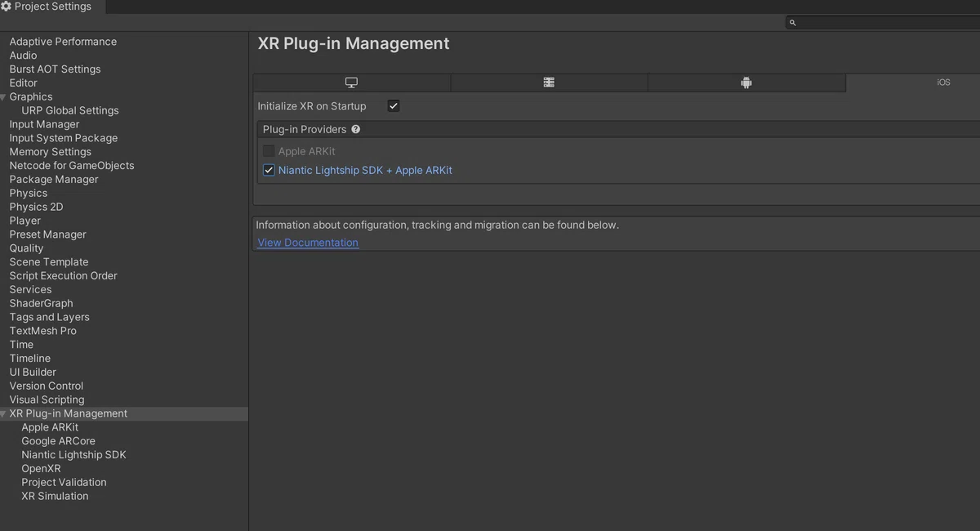Viewport: 980px width, 531px height.
Task: Click the search magnifier icon
Action: (x=792, y=23)
